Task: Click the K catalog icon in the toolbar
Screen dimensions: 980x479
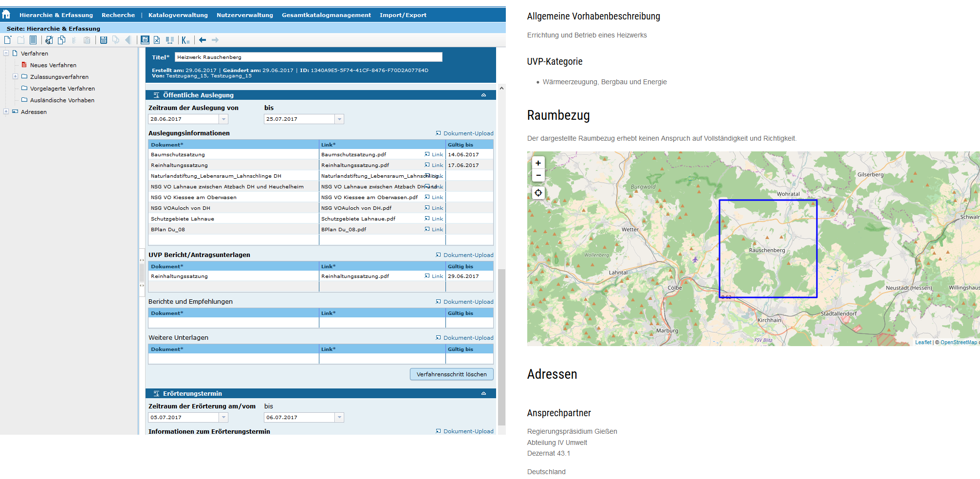Action: [x=185, y=40]
